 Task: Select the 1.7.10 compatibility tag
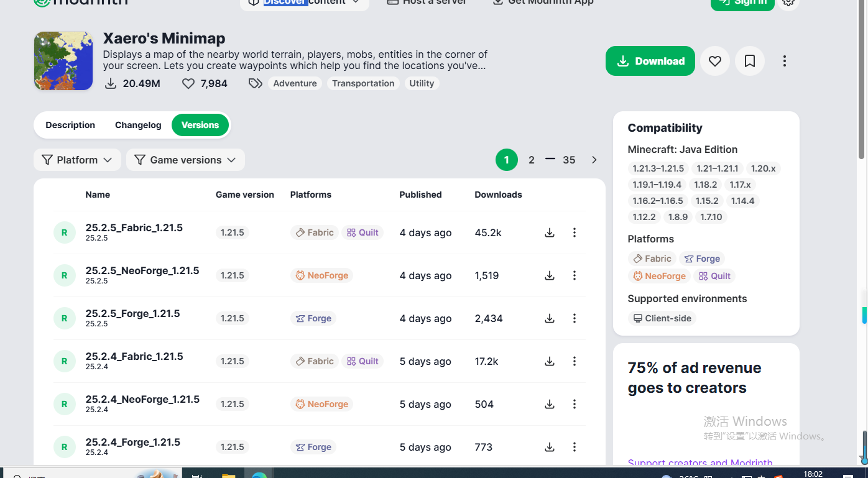711,217
